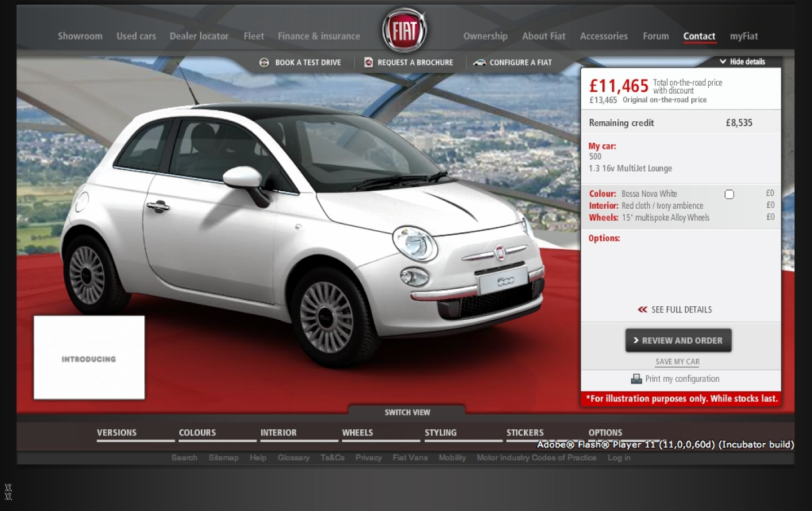Click the Review and Order button
Viewport: 812px width, 511px height.
678,341
